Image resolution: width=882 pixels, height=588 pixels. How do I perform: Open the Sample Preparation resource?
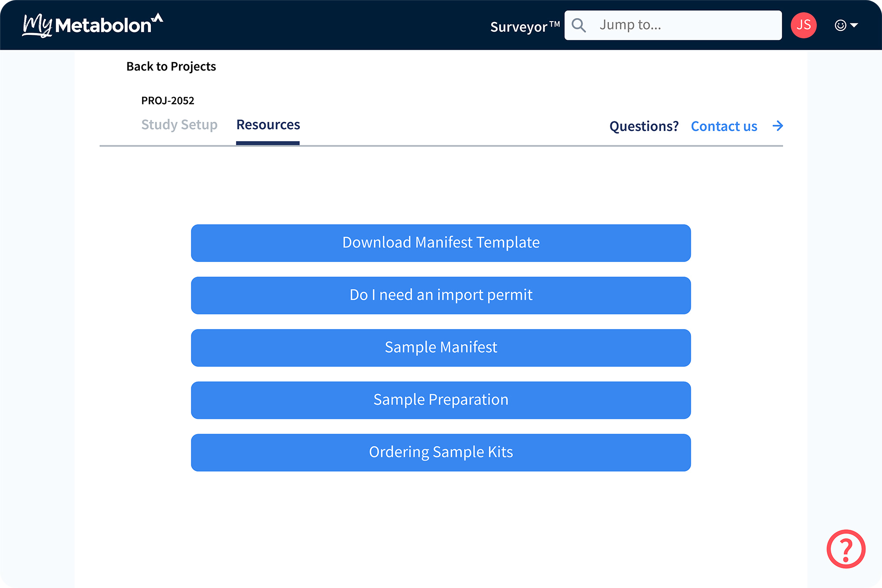click(441, 400)
